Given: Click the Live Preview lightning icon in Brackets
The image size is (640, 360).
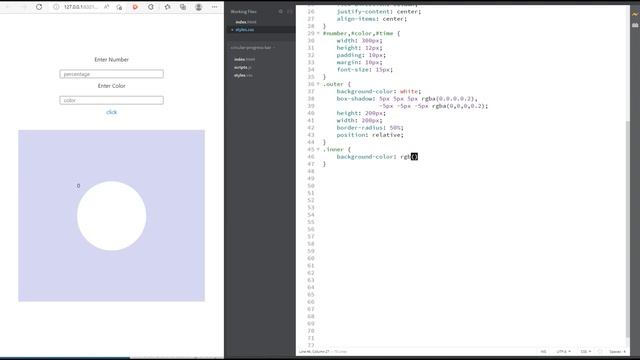Looking at the screenshot, I should point(635,14).
